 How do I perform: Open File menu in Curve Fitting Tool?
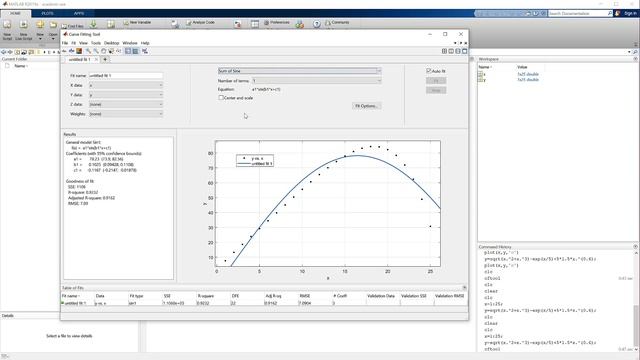pyautogui.click(x=64, y=43)
